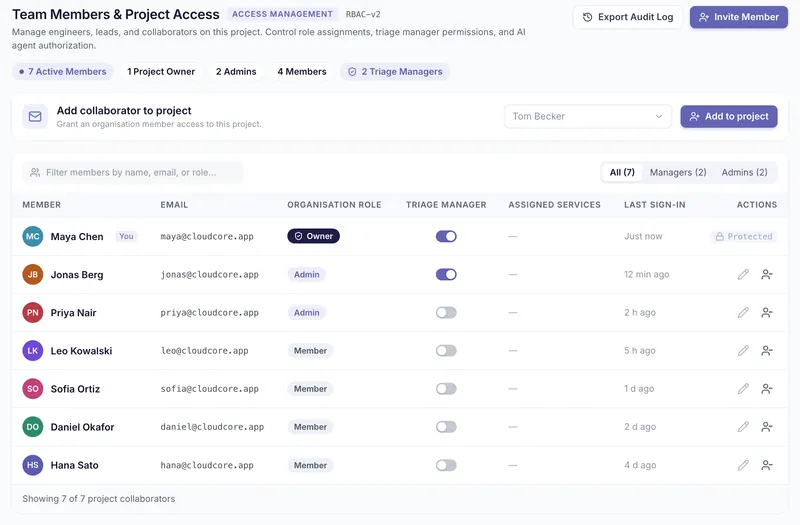Remove Jonas Berg via the user-minus icon
The height and width of the screenshot is (525, 800).
pyautogui.click(x=767, y=274)
